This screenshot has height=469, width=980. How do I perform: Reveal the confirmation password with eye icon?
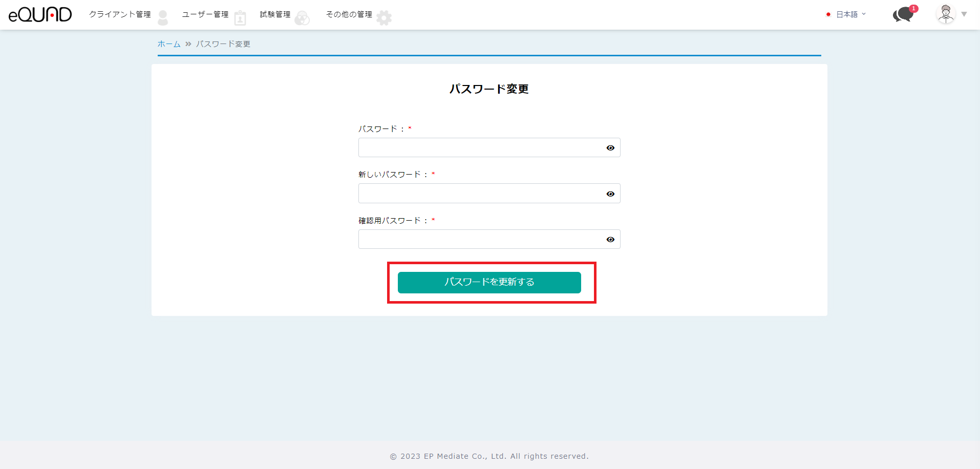tap(610, 240)
